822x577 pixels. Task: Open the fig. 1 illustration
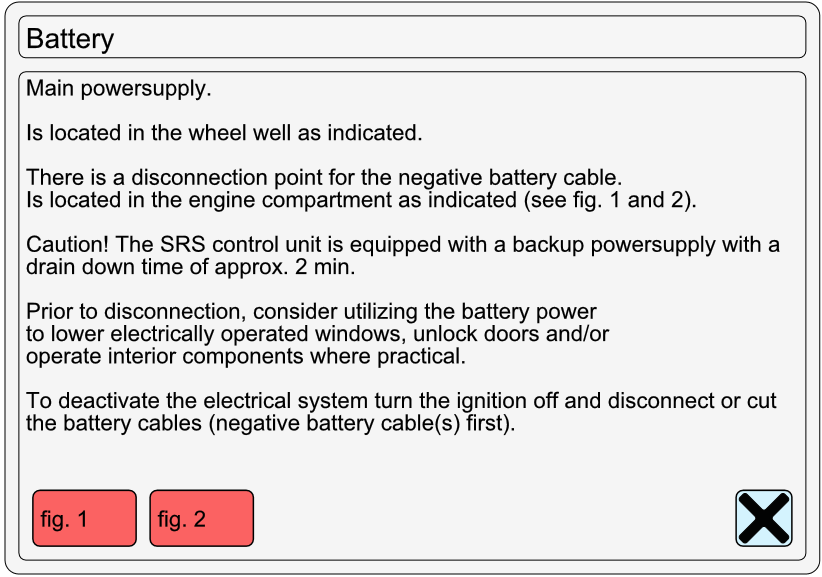[84, 518]
